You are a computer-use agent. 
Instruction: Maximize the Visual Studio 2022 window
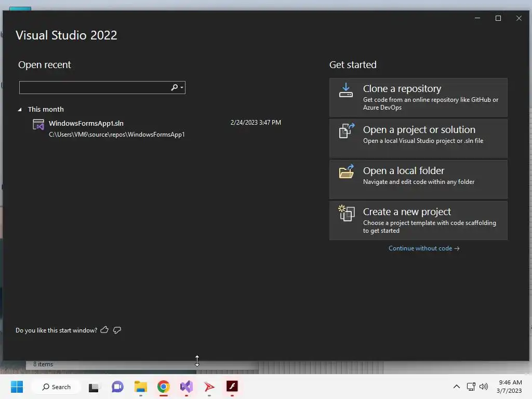click(x=498, y=18)
